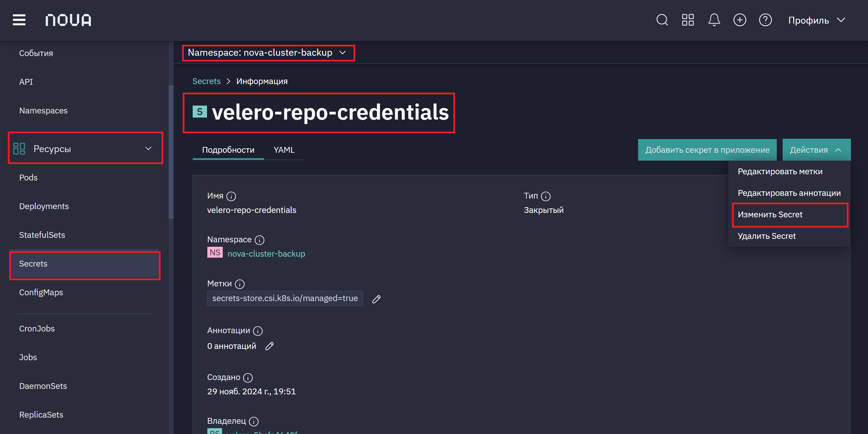The height and width of the screenshot is (434, 868).
Task: Open События in the sidebar
Action: tap(36, 53)
